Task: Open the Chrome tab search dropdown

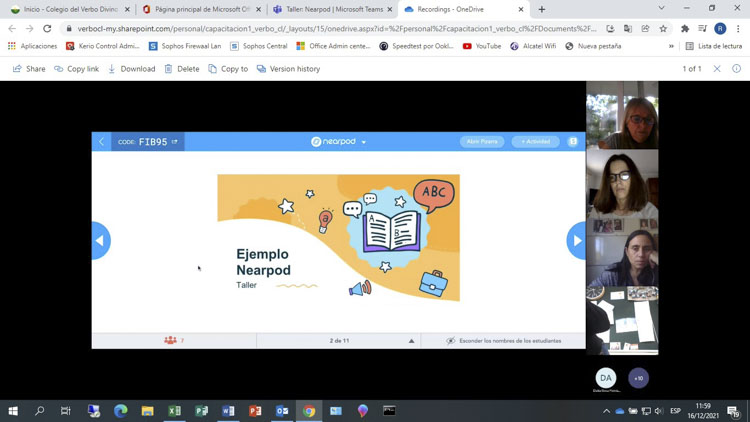Action: (662, 9)
